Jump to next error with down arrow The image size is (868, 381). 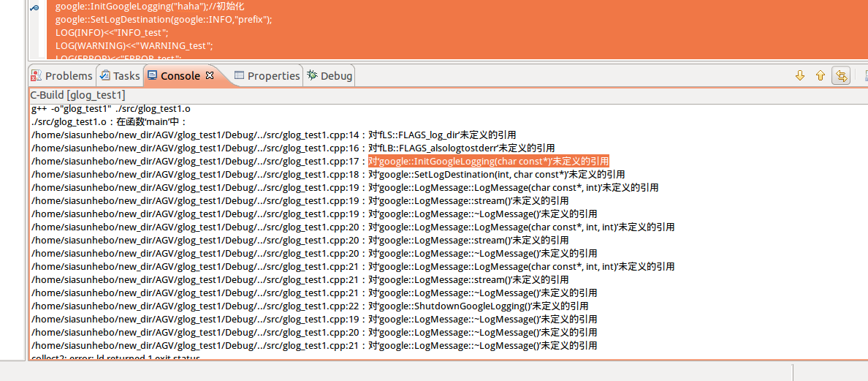pos(799,76)
